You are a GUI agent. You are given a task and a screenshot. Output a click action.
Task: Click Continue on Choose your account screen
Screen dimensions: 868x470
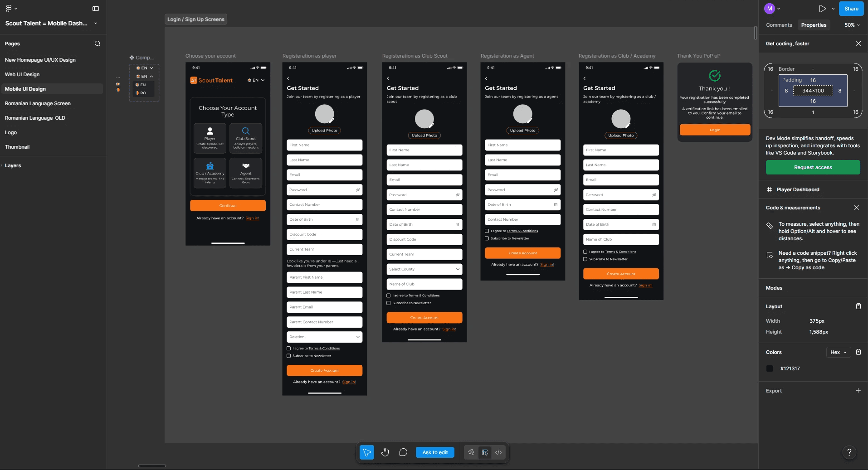[x=228, y=206]
